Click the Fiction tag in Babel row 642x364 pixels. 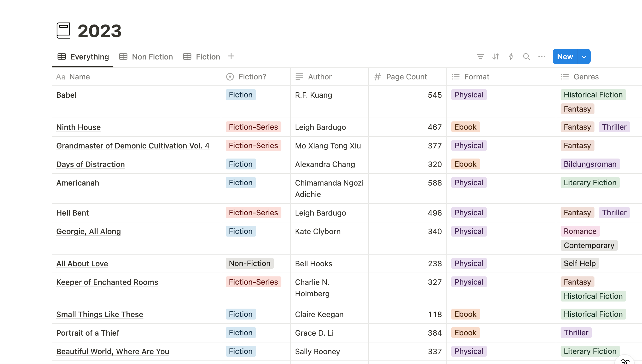click(x=241, y=95)
